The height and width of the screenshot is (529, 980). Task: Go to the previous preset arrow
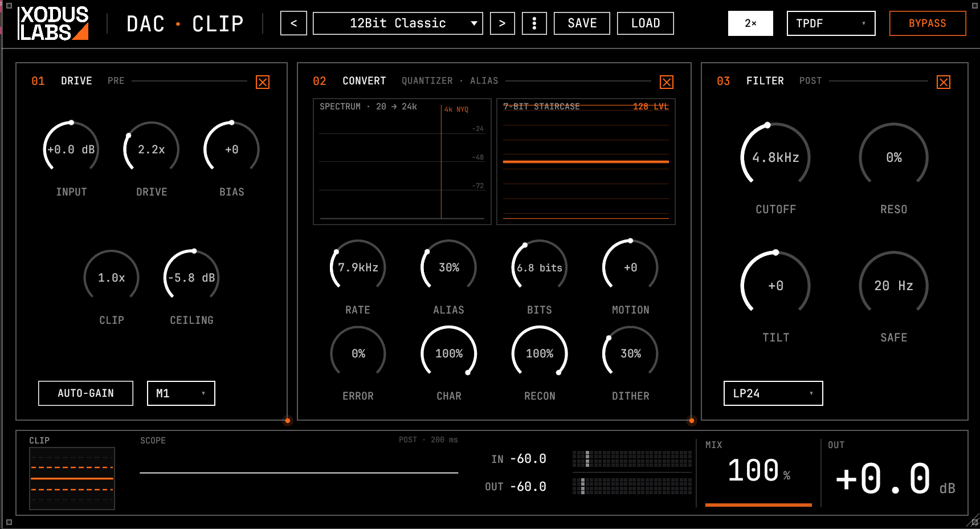(293, 23)
